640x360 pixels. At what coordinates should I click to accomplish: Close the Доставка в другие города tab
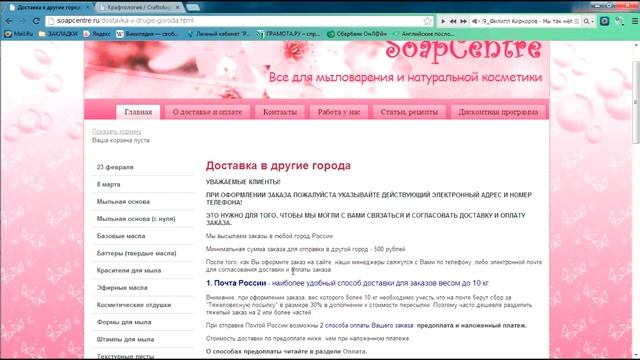(87, 7)
